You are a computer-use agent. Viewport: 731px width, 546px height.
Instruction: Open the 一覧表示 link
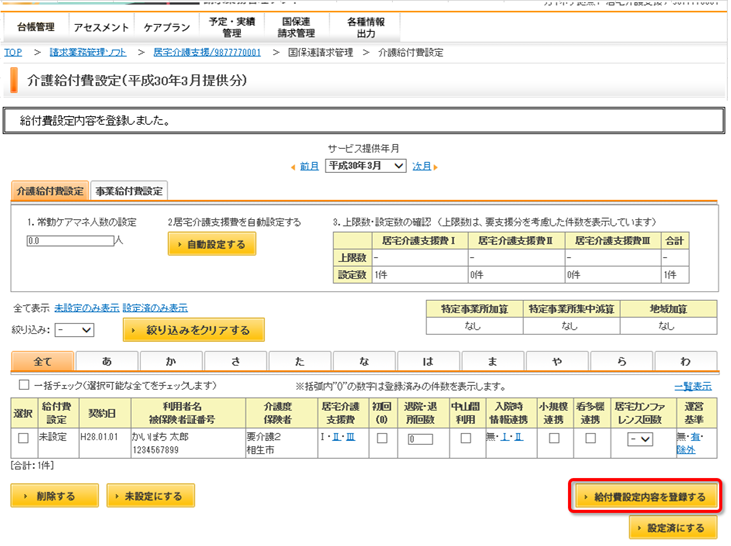point(693,386)
